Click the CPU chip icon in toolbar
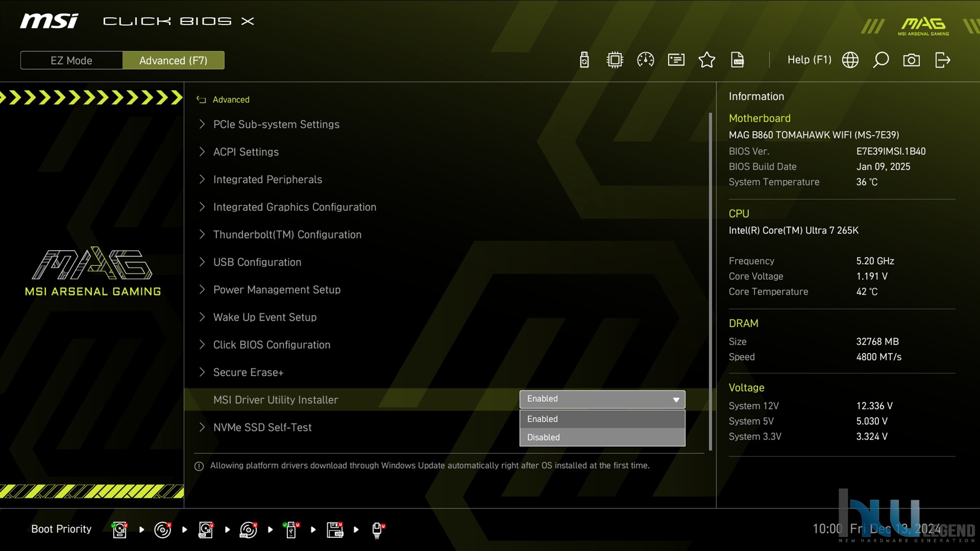The image size is (980, 551). click(615, 60)
